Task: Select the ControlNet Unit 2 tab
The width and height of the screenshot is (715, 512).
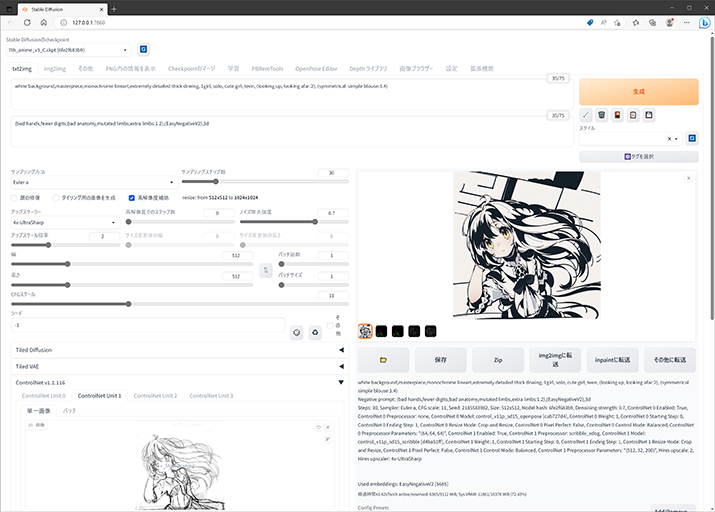Action: (155, 396)
